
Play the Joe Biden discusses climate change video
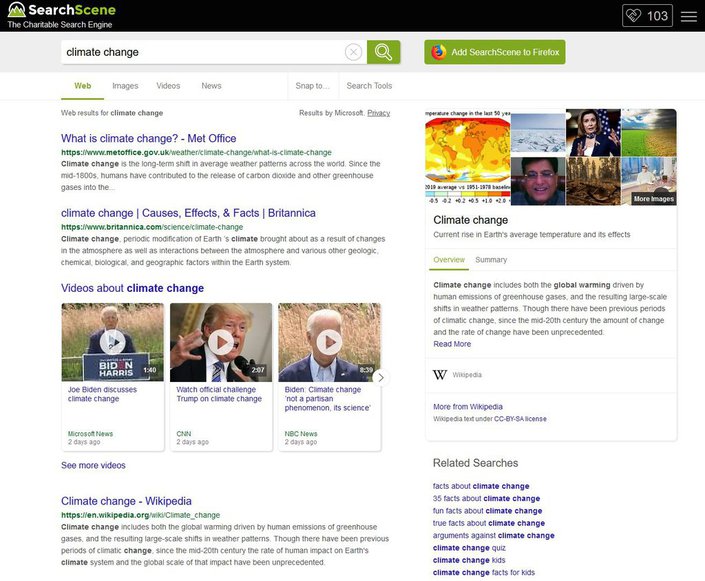tap(112, 342)
